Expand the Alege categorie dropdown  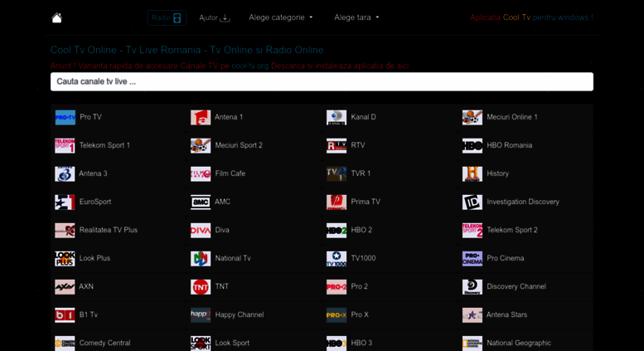point(281,17)
